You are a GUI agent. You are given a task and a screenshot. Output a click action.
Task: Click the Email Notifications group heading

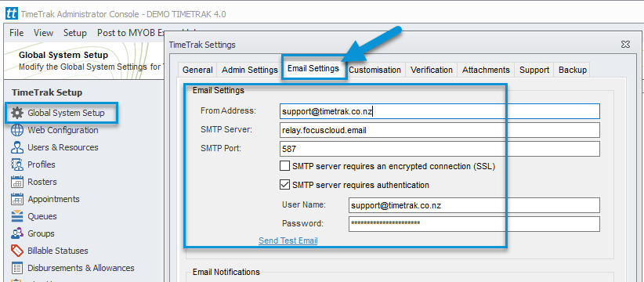226,272
